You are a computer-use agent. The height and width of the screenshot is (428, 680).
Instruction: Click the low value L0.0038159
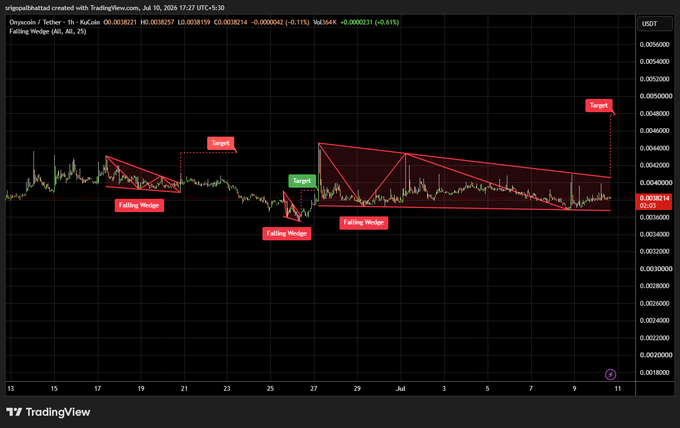194,22
